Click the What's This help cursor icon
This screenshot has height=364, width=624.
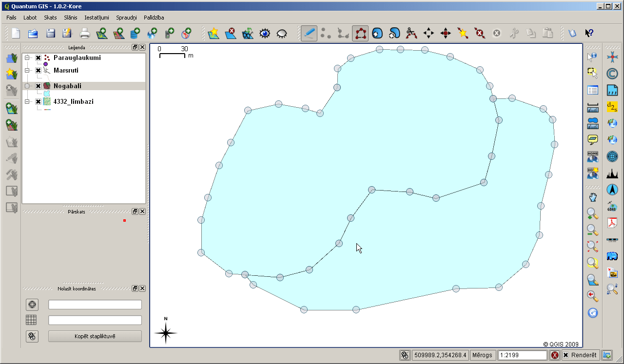[589, 33]
